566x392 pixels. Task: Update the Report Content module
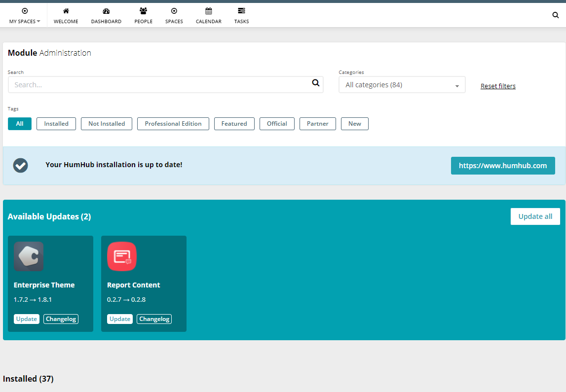pyautogui.click(x=120, y=319)
